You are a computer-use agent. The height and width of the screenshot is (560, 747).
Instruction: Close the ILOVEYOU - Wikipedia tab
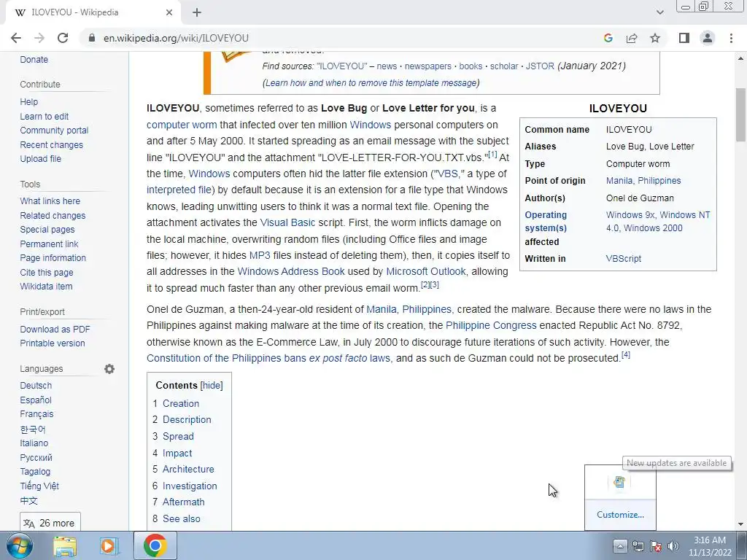click(x=169, y=12)
